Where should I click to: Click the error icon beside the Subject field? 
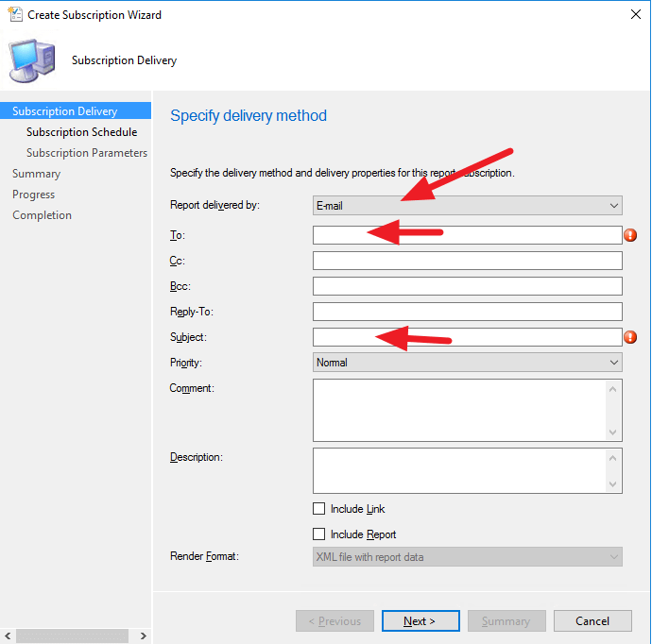[630, 337]
